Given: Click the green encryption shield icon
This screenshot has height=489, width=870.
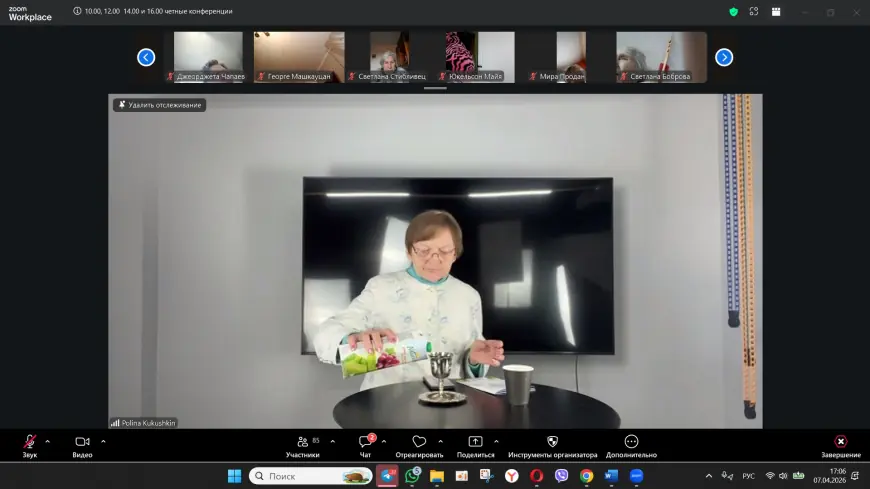Looking at the screenshot, I should click(x=733, y=12).
